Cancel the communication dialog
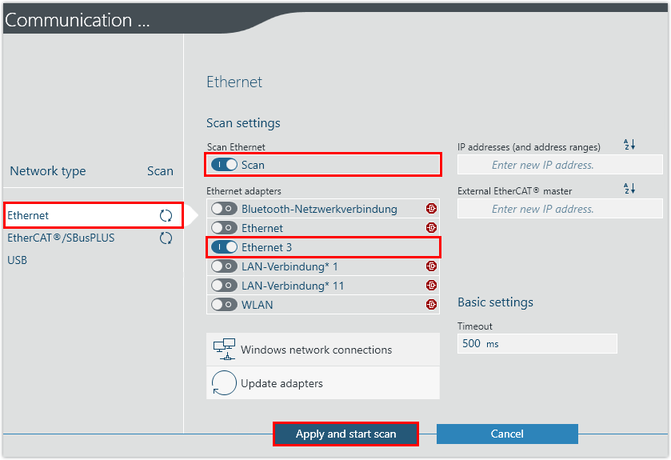The width and height of the screenshot is (671, 460). click(507, 434)
